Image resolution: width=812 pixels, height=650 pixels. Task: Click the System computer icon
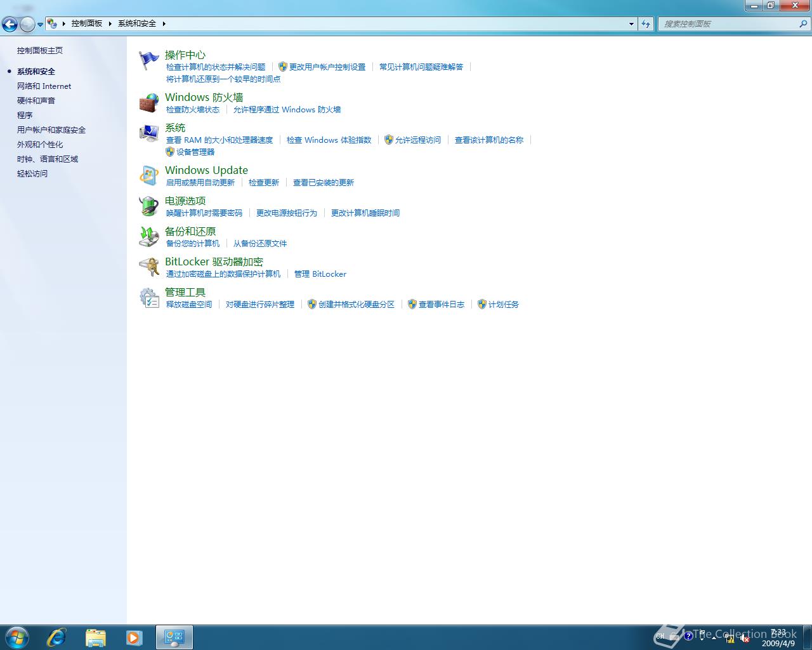[x=149, y=133]
